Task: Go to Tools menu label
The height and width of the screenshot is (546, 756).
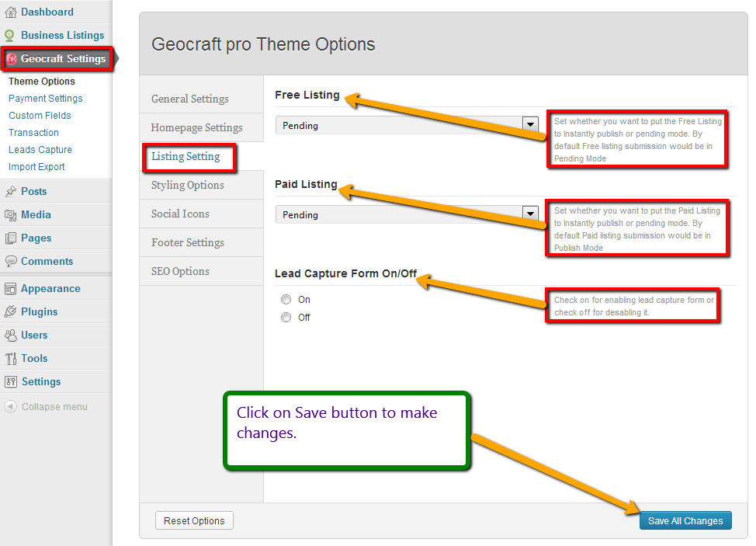Action: (34, 358)
